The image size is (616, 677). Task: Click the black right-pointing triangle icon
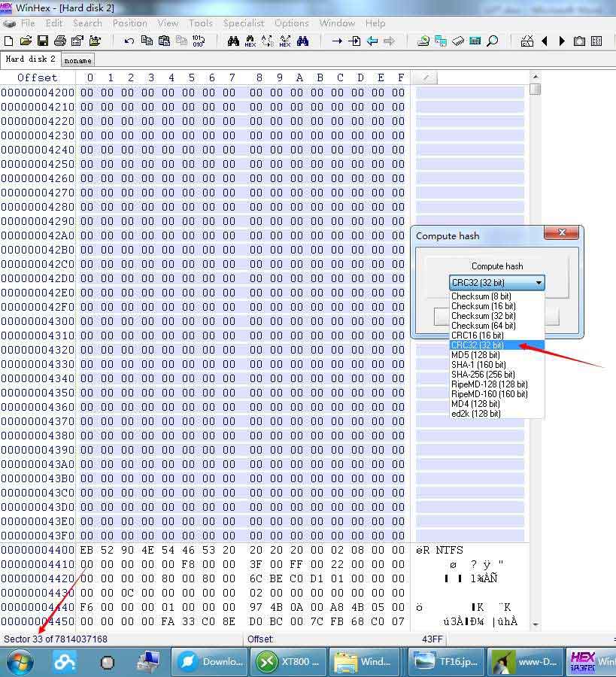pyautogui.click(x=562, y=41)
